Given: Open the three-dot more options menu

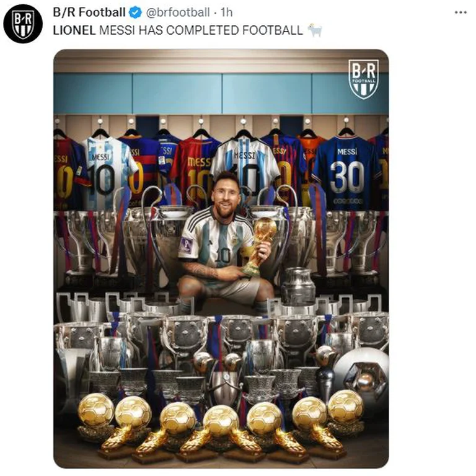Looking at the screenshot, I should (x=461, y=12).
